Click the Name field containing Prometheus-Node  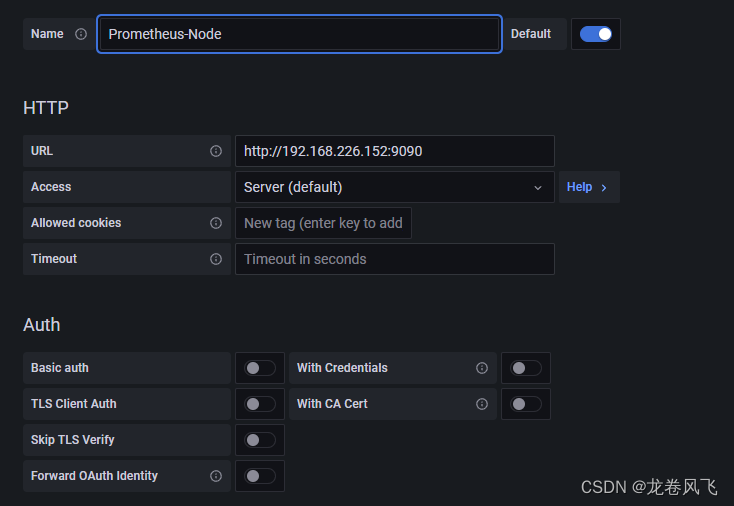tap(300, 34)
